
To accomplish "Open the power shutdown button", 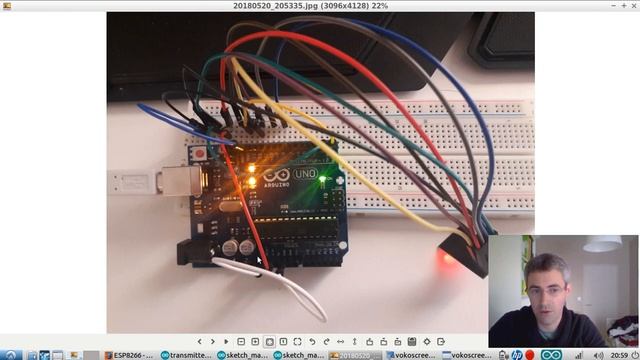I will (635, 356).
